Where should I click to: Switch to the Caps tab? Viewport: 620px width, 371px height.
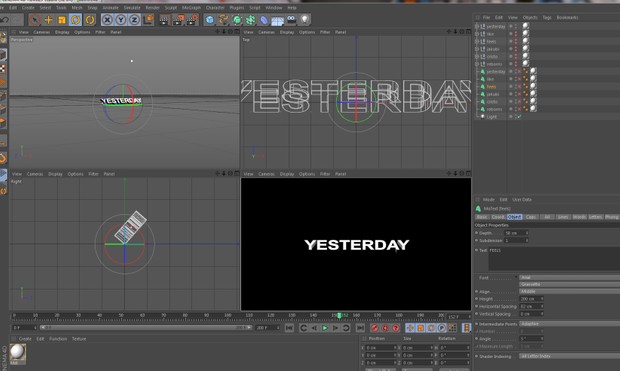[x=531, y=217]
